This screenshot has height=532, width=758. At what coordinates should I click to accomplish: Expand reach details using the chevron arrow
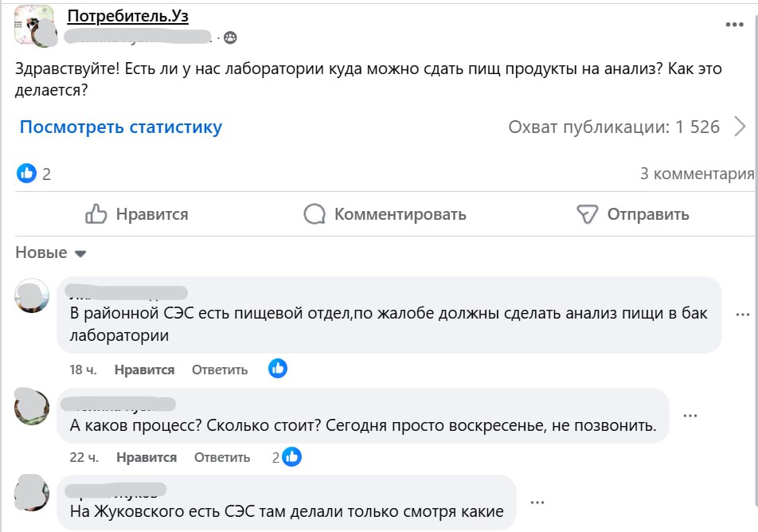[740, 127]
